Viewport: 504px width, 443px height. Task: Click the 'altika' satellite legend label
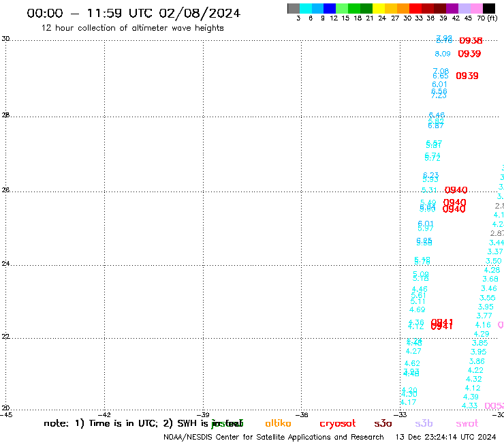(x=278, y=423)
